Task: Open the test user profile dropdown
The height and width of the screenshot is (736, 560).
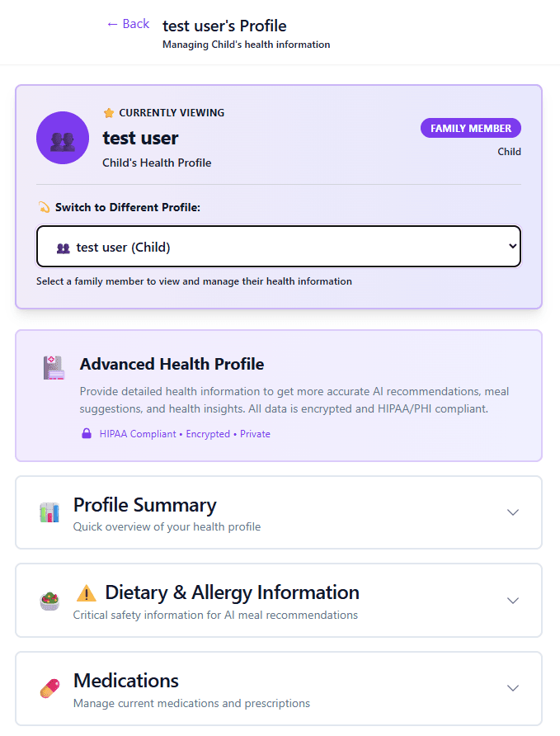Action: pyautogui.click(x=278, y=246)
